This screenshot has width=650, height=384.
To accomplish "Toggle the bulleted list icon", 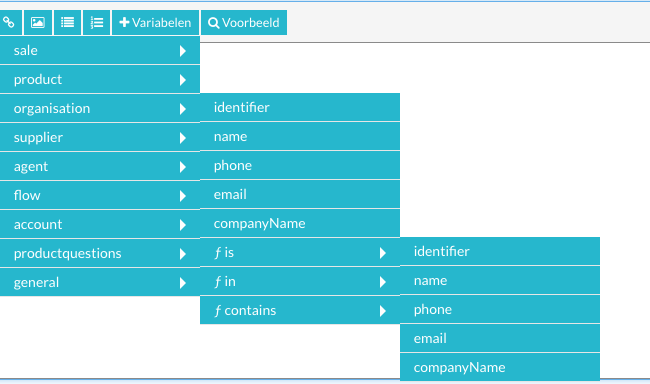I will 67,22.
